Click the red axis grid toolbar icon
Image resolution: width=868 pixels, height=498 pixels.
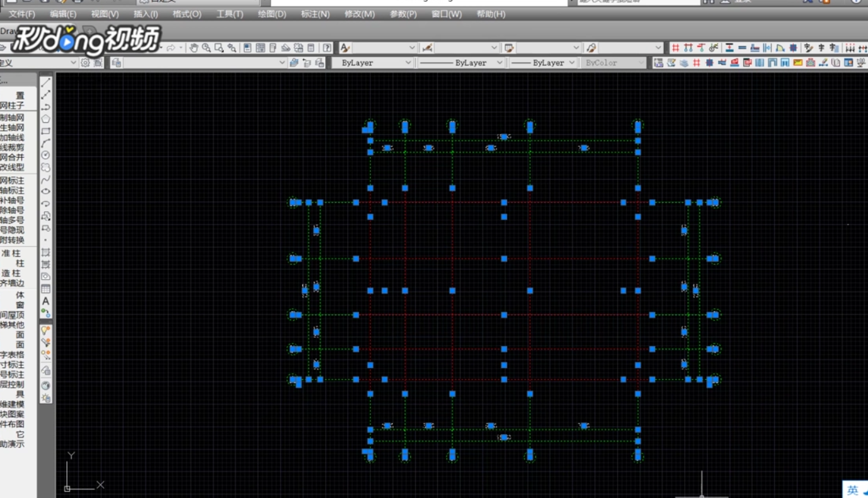point(675,47)
